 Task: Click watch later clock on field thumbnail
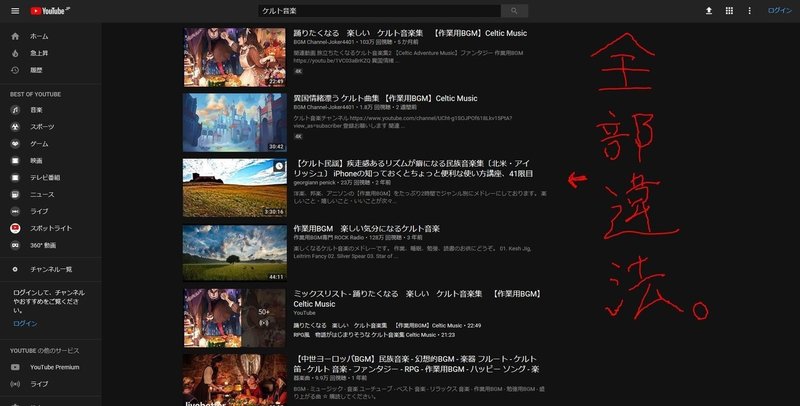pos(279,166)
